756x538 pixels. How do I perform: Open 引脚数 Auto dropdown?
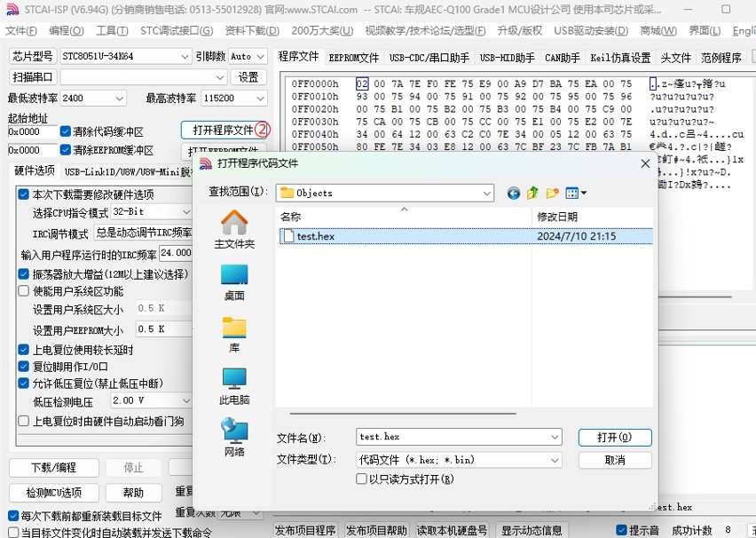pyautogui.click(x=261, y=57)
